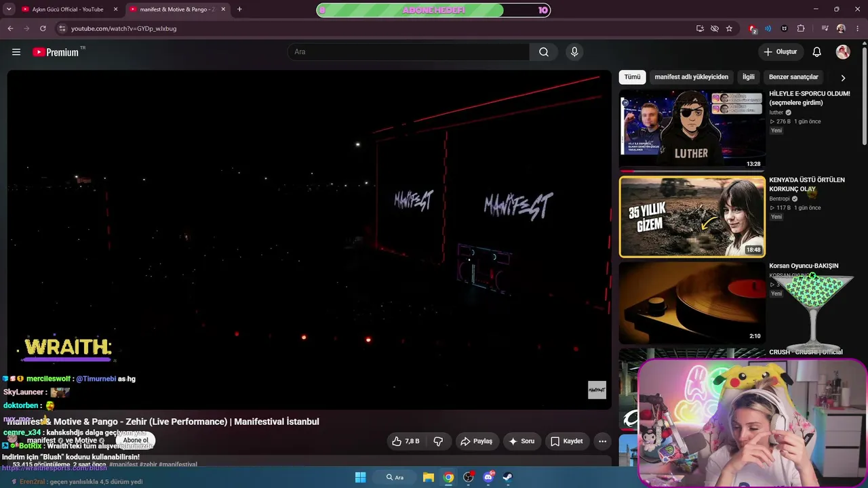Go back in browser history
Screen dimensions: 868x488
tap(10, 28)
